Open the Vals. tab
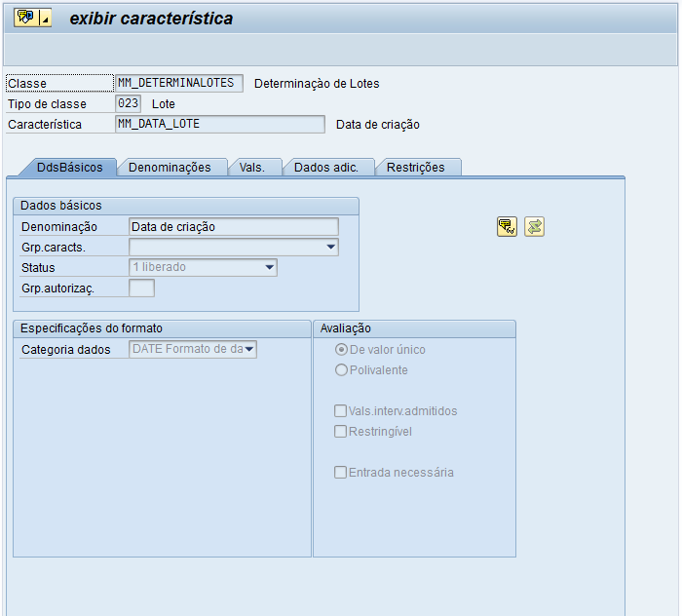 pos(251,168)
